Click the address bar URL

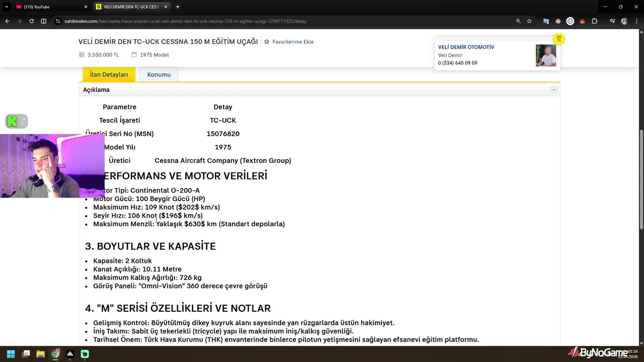click(x=185, y=21)
